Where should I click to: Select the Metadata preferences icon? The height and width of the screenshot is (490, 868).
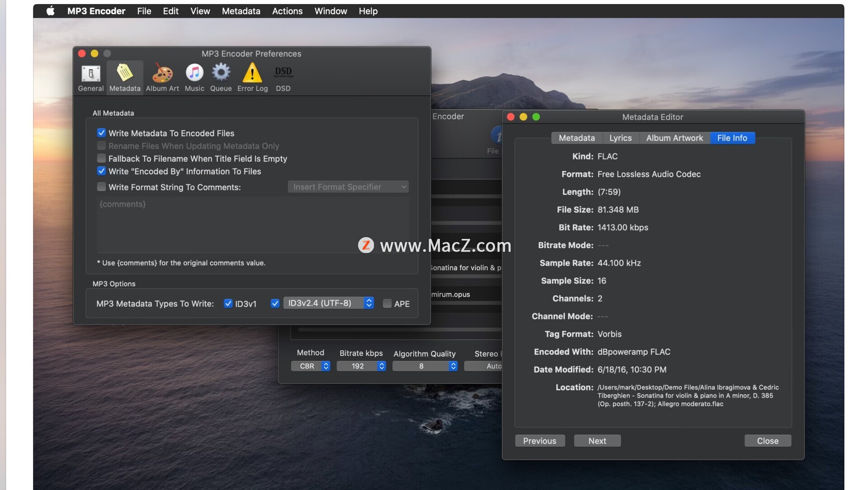(125, 77)
